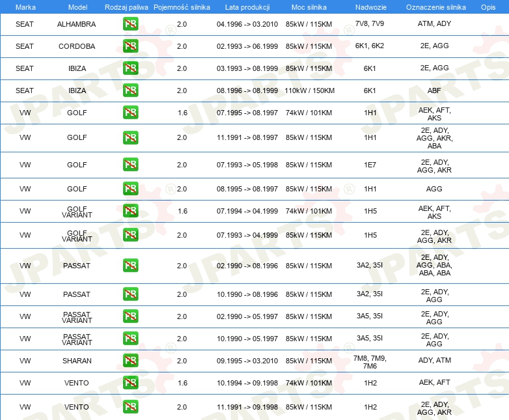
Task: Click 11.1991 -> 09.1998 production years
Action: pyautogui.click(x=247, y=407)
